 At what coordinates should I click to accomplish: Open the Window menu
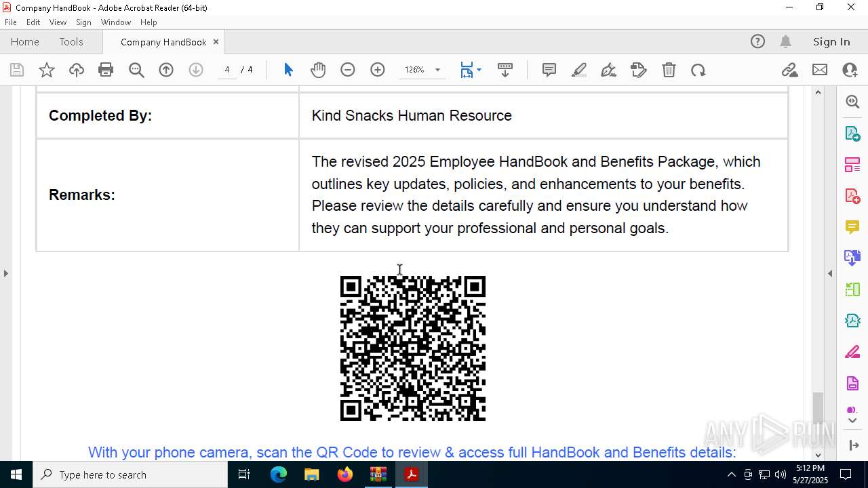click(x=116, y=22)
